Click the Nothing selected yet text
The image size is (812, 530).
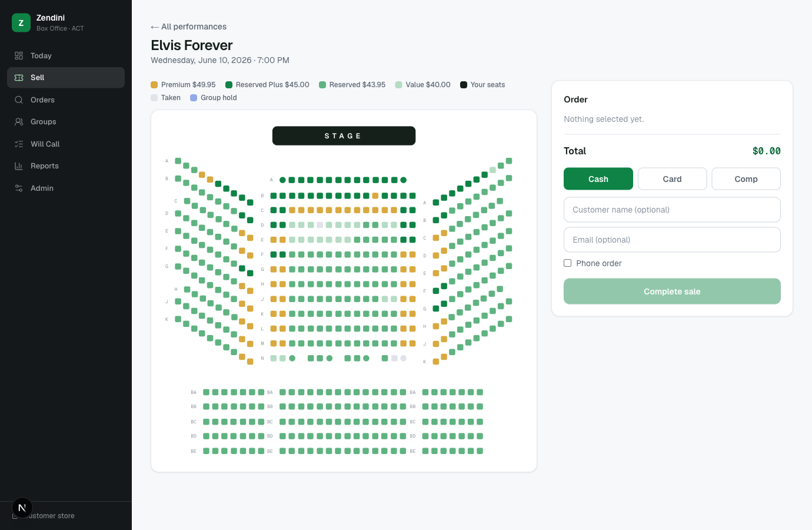(604, 119)
